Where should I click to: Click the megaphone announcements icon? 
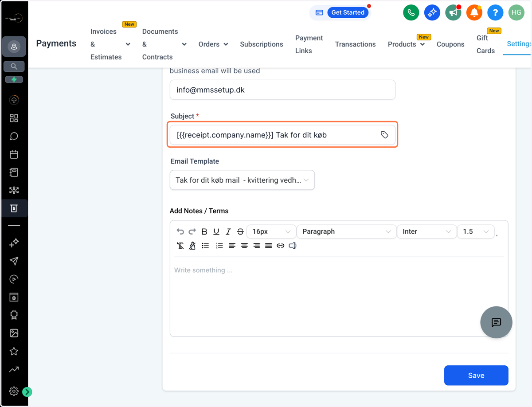click(453, 12)
